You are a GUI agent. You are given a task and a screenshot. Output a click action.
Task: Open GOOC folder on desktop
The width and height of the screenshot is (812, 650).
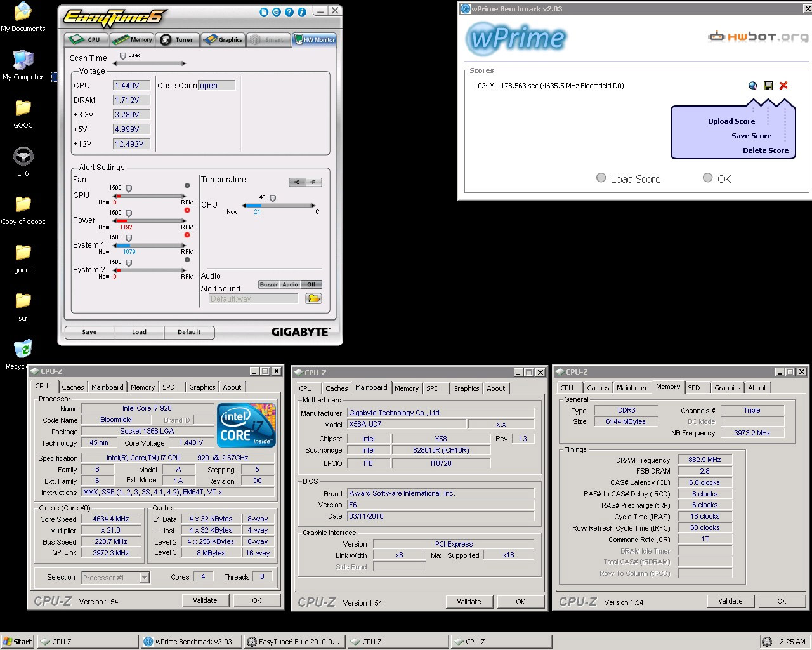point(23,114)
